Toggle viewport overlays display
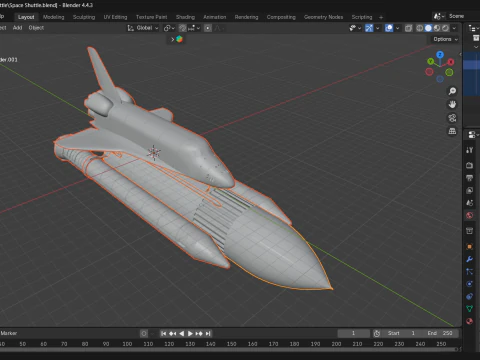The width and height of the screenshot is (480, 360). (389, 28)
